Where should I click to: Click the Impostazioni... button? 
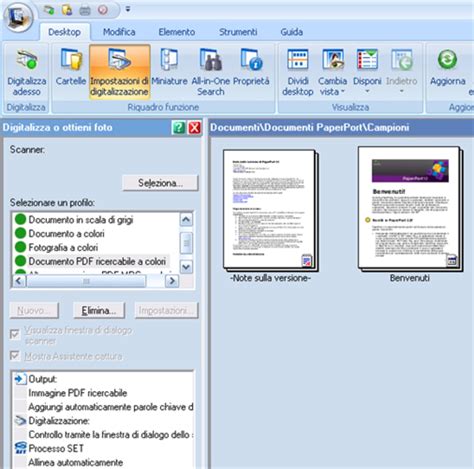(166, 311)
